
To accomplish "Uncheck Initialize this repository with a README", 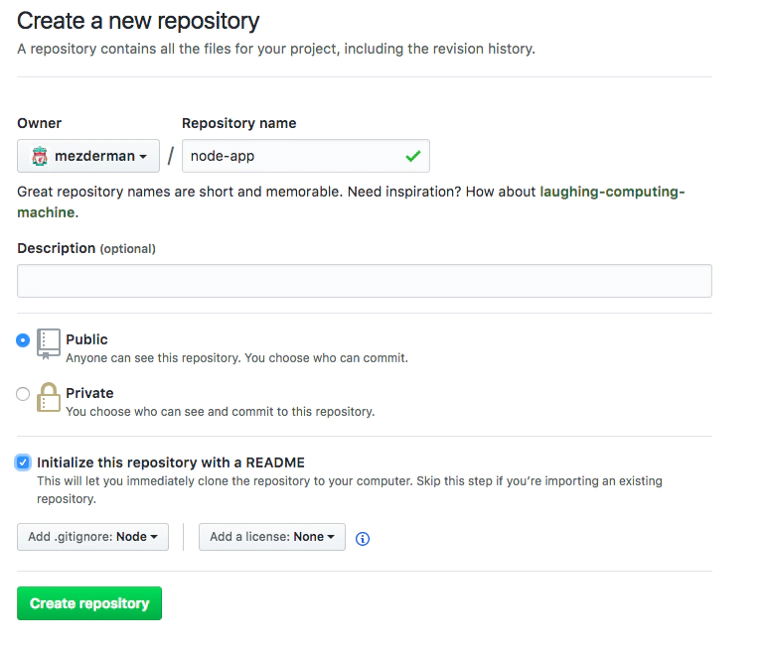I will 23,462.
